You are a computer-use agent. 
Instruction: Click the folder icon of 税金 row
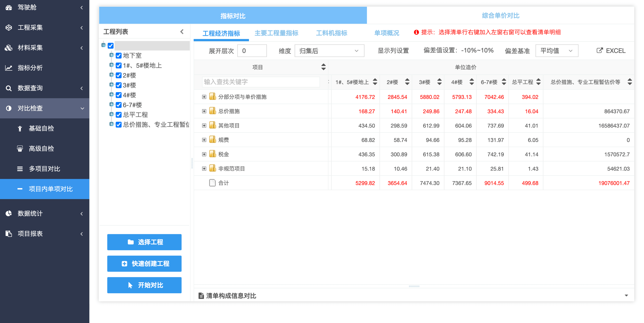point(212,154)
